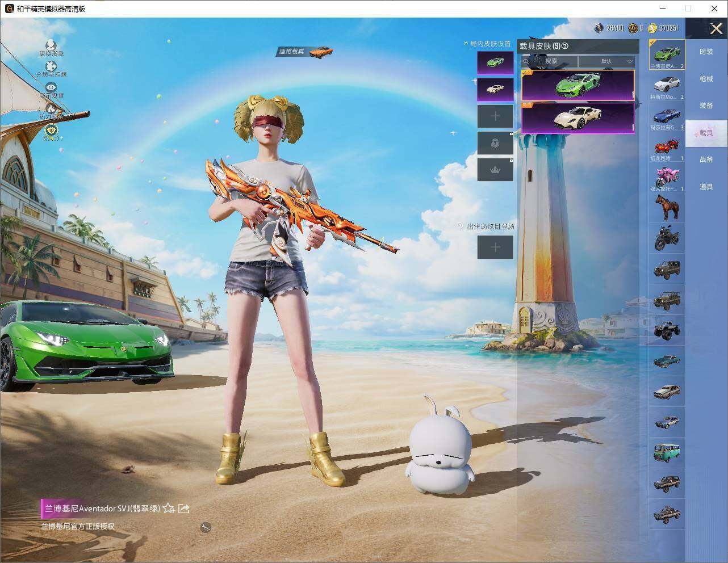Choose the green Lamborghini skin card
The height and width of the screenshot is (563, 728).
tap(578, 85)
